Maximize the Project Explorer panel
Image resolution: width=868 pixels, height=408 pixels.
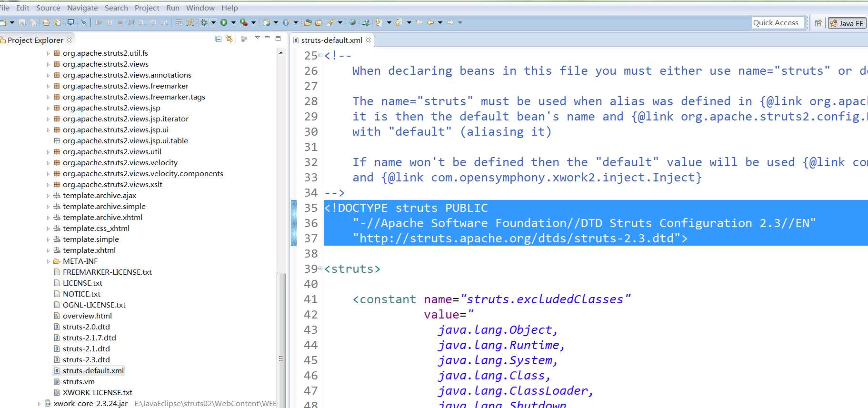click(278, 38)
